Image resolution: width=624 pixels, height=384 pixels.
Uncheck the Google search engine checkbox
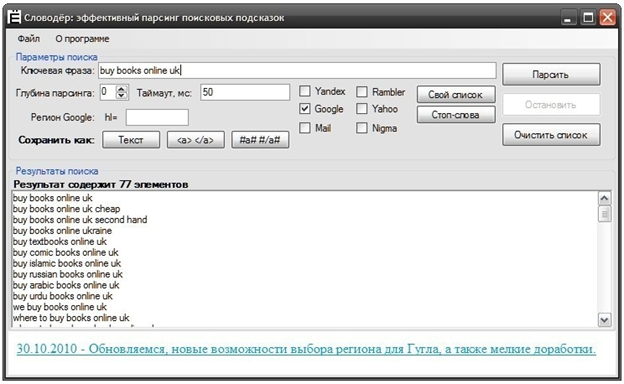pyautogui.click(x=305, y=109)
